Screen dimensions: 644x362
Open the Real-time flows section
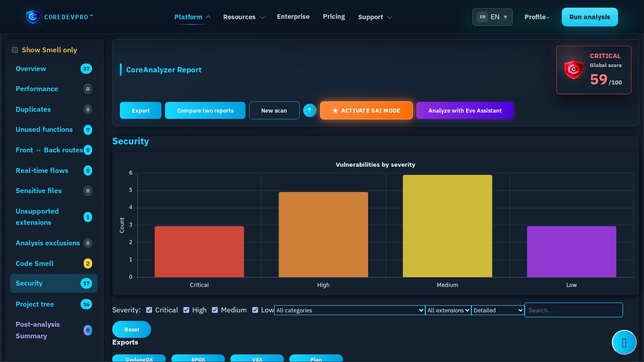[54, 171]
